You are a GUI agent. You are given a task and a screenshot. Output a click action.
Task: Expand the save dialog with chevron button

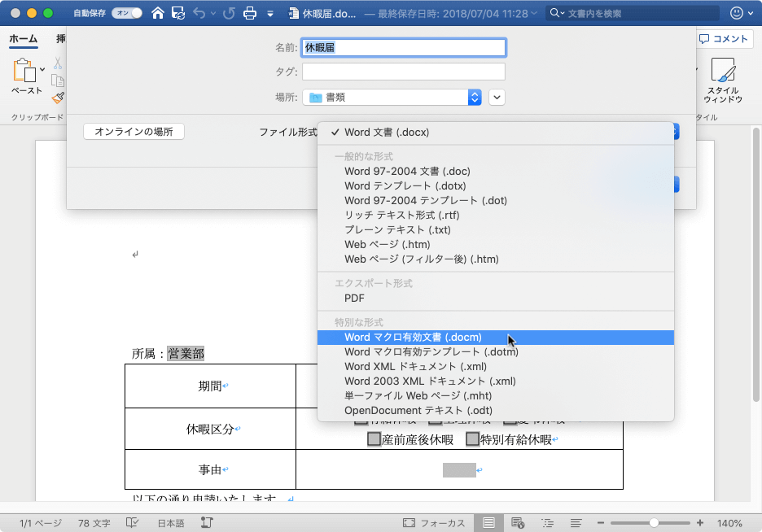pos(497,98)
